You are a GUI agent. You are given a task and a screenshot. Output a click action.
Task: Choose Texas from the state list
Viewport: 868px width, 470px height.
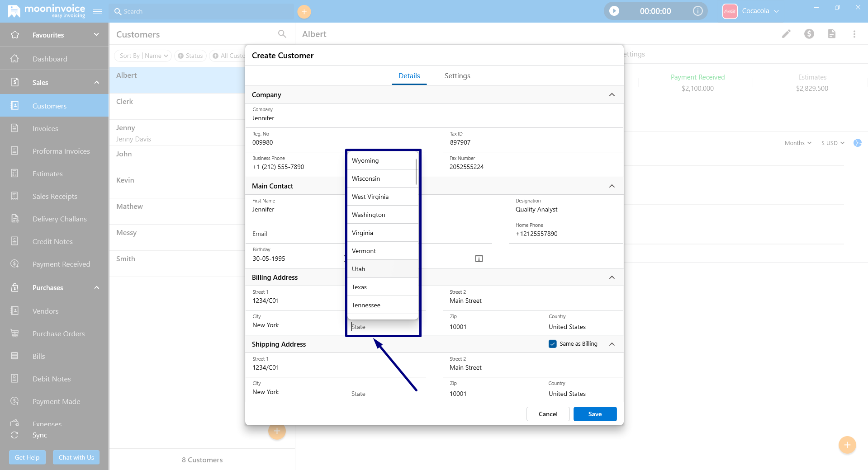(x=383, y=287)
